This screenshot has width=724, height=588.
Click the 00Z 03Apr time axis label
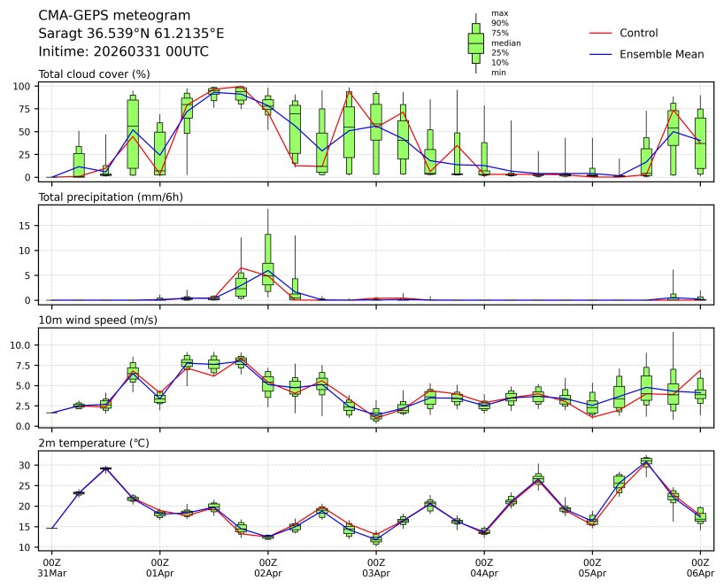click(376, 568)
